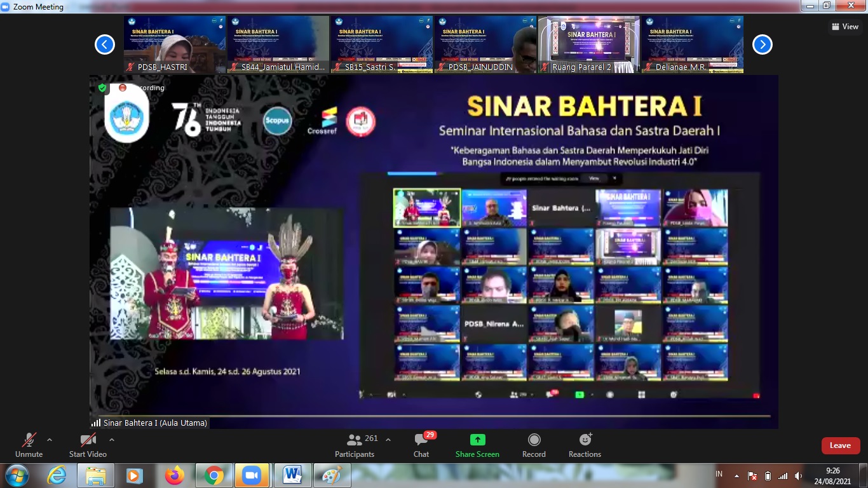The width and height of the screenshot is (868, 488).
Task: Open the Participants panel
Action: click(354, 444)
